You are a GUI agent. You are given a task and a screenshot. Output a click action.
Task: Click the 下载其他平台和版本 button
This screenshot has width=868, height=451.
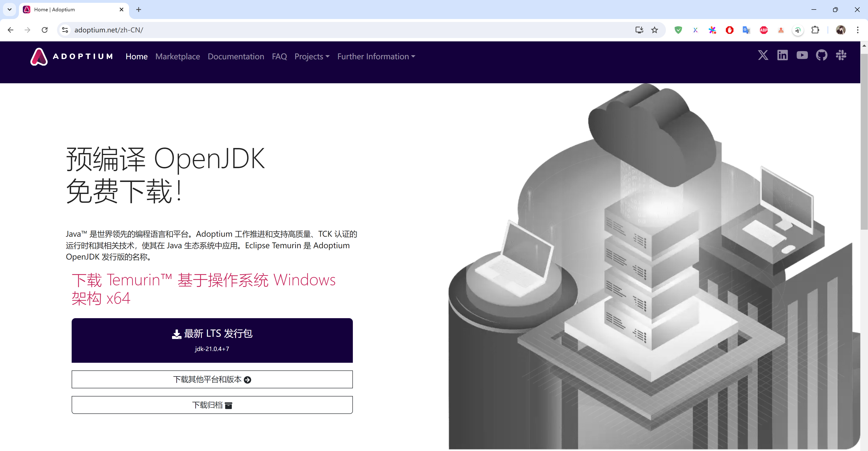coord(212,379)
